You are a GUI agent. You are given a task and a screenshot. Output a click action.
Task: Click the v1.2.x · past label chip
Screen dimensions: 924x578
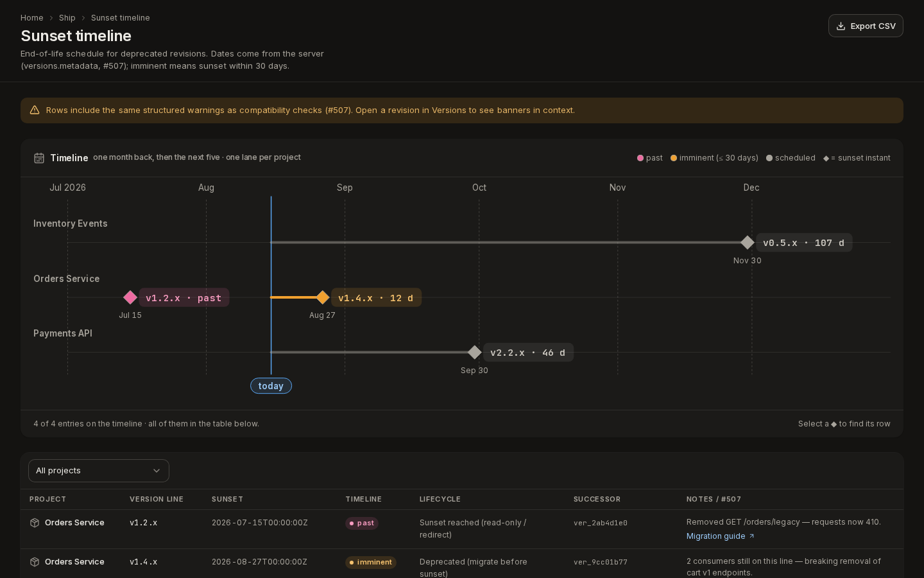184,298
